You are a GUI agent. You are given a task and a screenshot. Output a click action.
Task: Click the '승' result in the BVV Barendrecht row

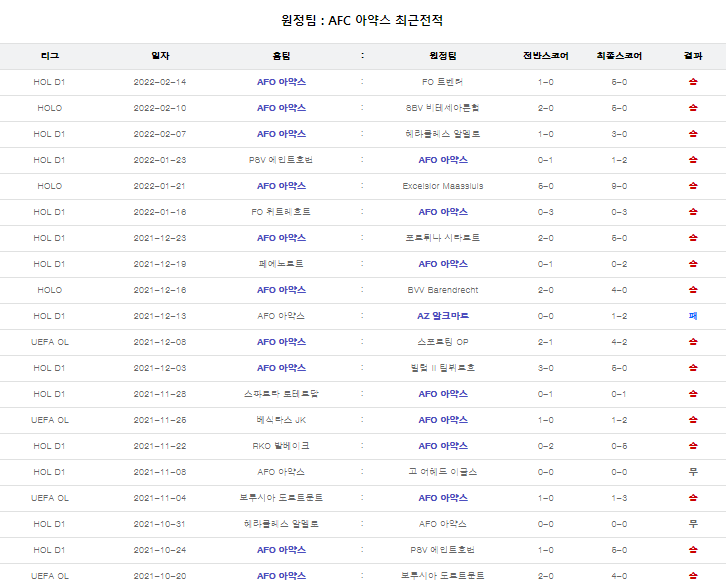(693, 290)
